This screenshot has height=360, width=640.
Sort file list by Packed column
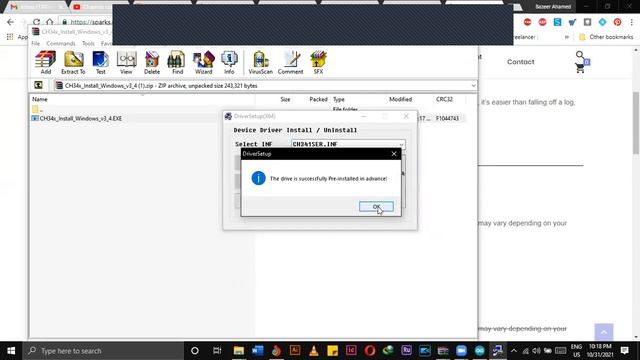[x=318, y=99]
